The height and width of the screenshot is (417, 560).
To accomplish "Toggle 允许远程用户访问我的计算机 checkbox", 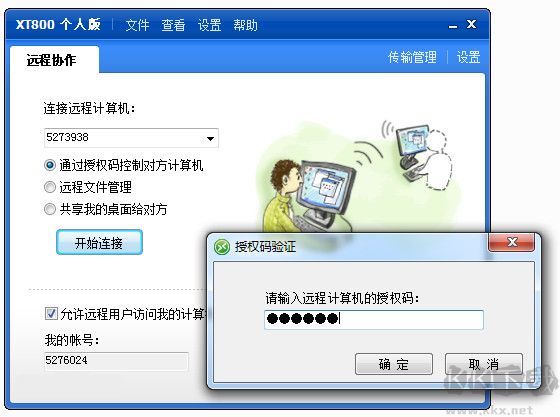I will coord(51,314).
